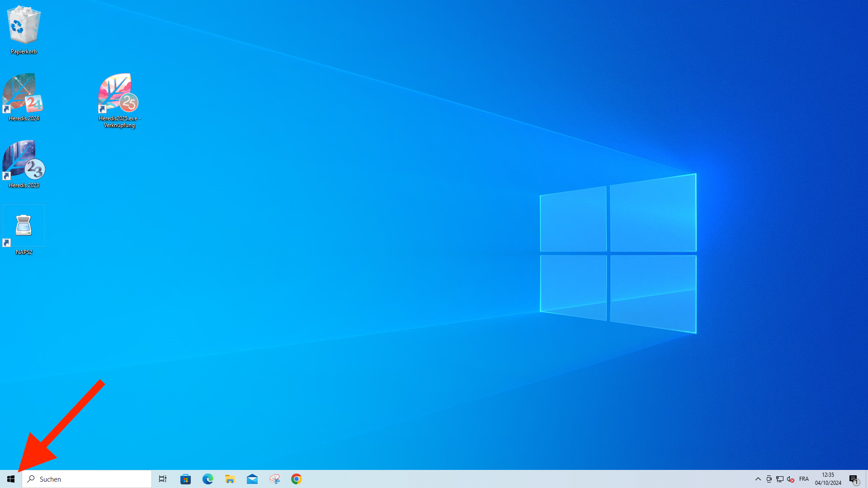
Task: Open Task View
Action: coord(163,479)
